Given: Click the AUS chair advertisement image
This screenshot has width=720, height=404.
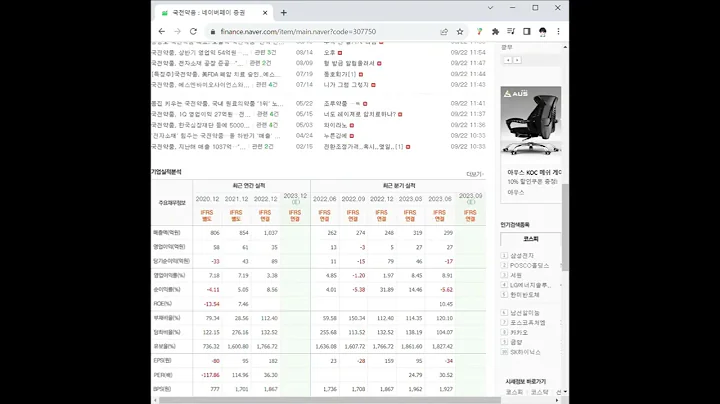Looking at the screenshot, I should point(531,122).
